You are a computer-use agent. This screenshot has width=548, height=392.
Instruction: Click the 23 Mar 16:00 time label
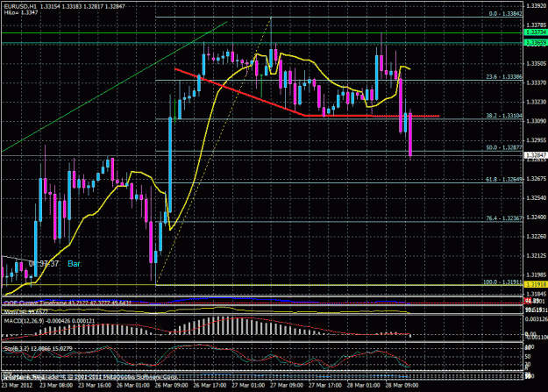click(x=95, y=385)
